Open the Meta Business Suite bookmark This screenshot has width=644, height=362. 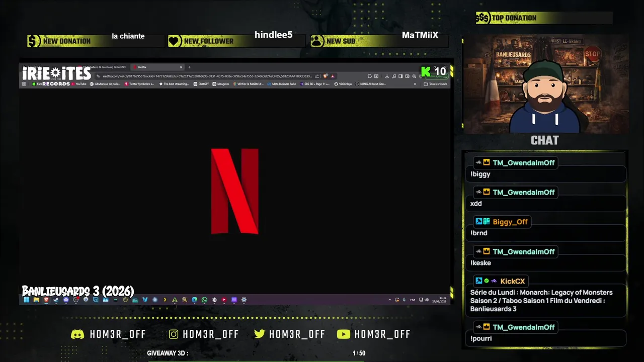(x=281, y=84)
